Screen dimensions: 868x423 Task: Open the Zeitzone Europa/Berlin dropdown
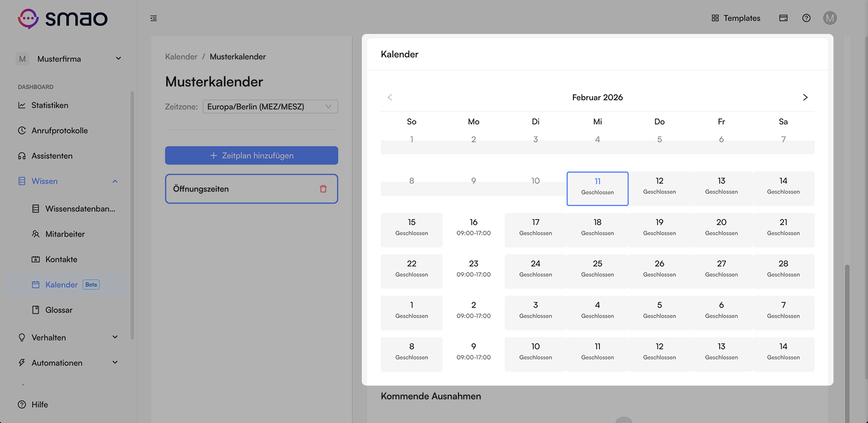[x=270, y=106]
